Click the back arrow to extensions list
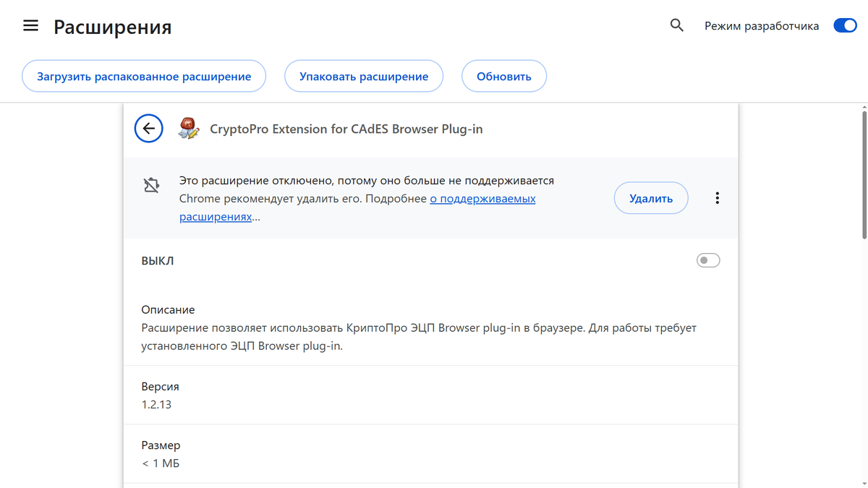This screenshot has width=868, height=488. [148, 128]
